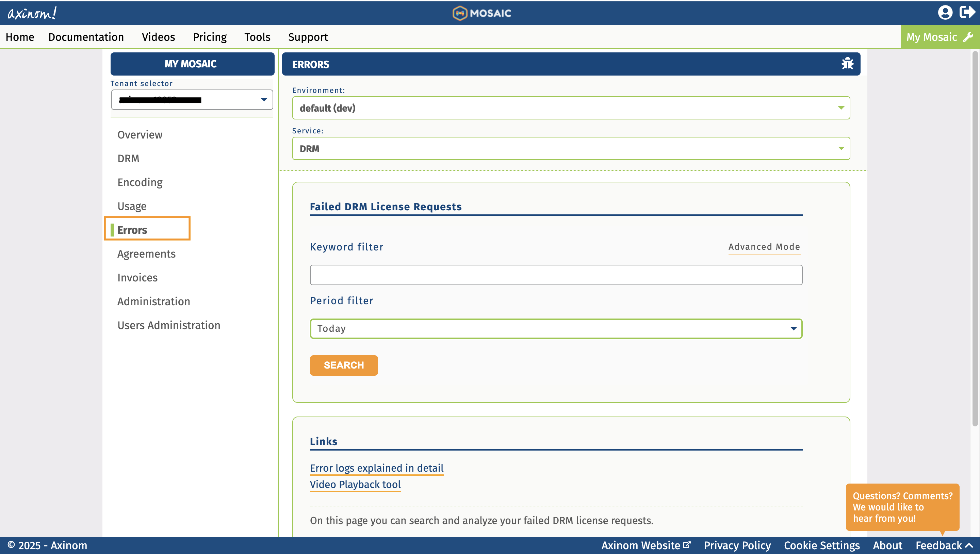This screenshot has width=980, height=554.
Task: Click the Axinom logo in the top left
Action: [x=32, y=13]
